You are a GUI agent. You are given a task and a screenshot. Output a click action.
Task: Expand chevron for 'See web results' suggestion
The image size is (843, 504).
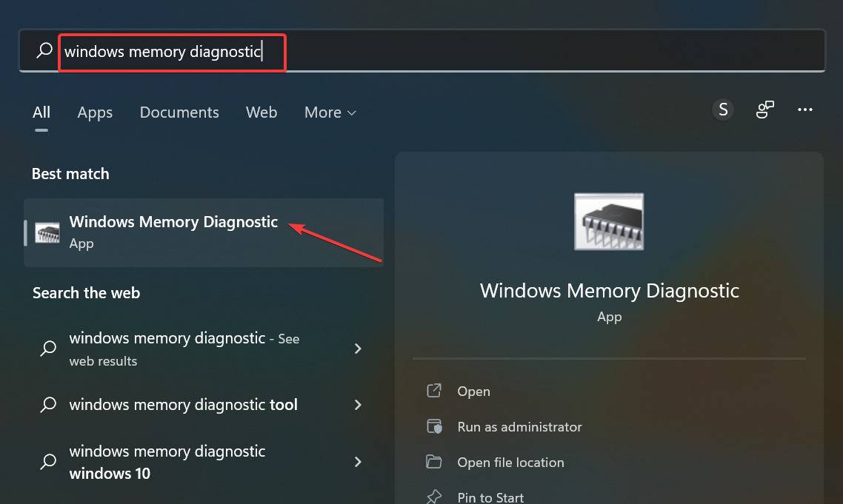[x=358, y=349]
